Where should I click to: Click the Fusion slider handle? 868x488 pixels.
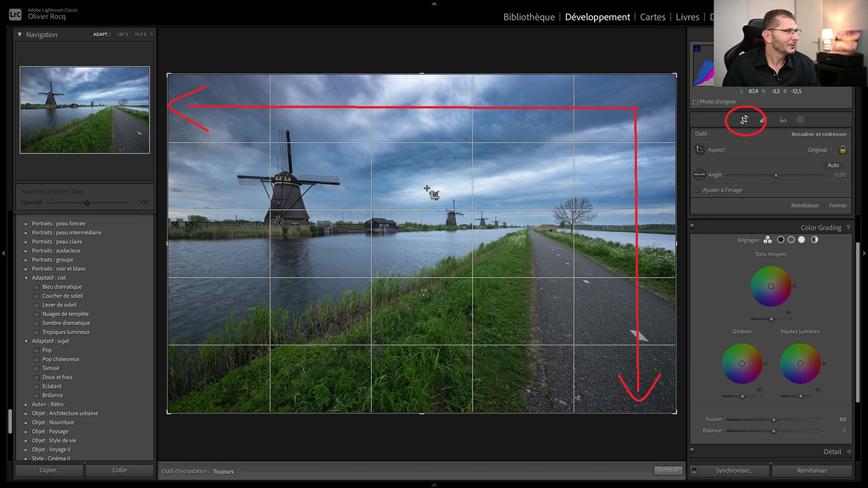(773, 420)
